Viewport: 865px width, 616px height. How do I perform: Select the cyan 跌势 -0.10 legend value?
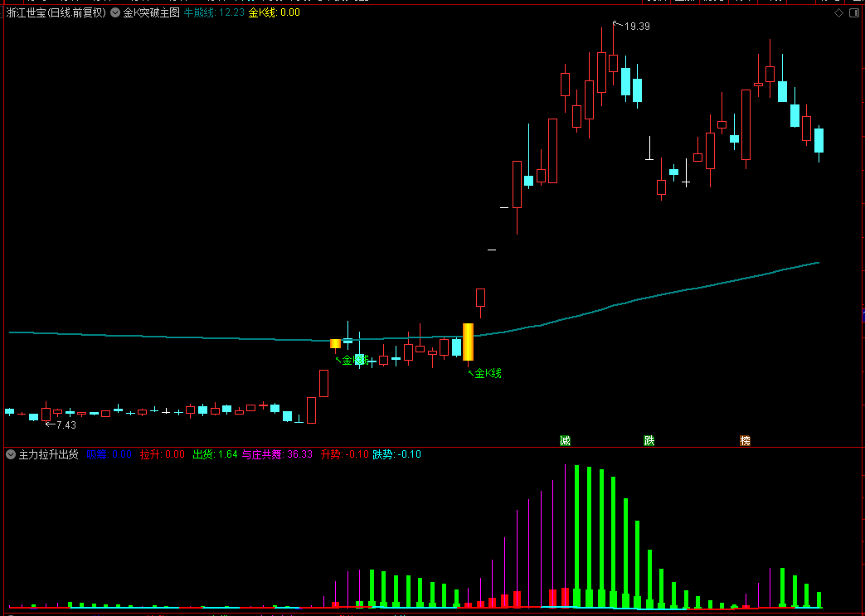pos(396,454)
